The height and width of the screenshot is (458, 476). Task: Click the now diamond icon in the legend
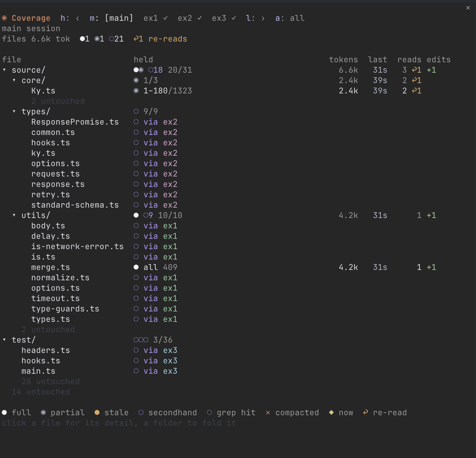331,413
